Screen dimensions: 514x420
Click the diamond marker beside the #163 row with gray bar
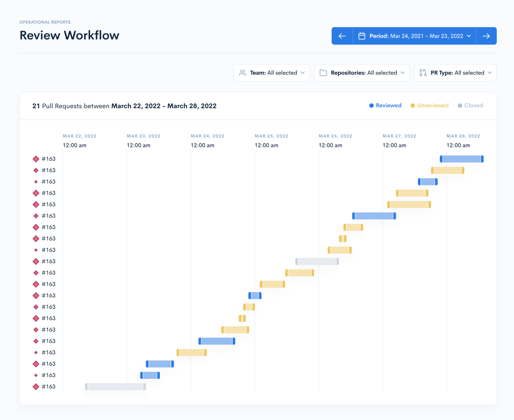click(36, 261)
